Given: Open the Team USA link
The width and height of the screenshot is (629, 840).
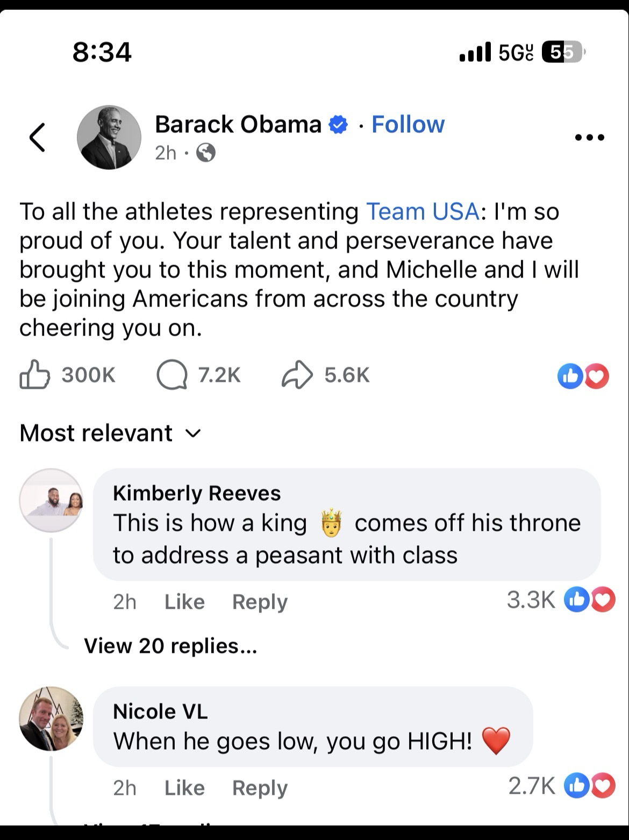Looking at the screenshot, I should tap(423, 211).
